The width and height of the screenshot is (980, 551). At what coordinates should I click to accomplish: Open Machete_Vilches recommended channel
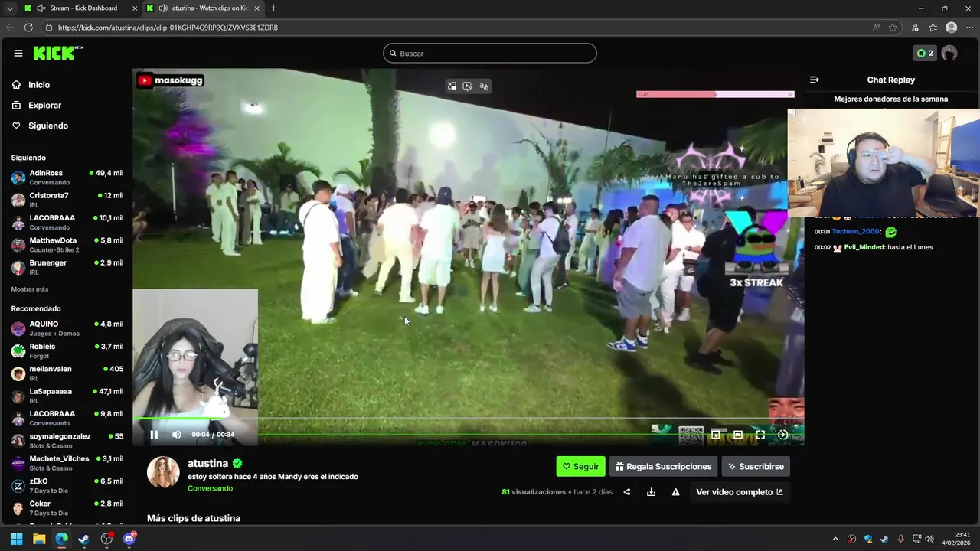pyautogui.click(x=67, y=463)
